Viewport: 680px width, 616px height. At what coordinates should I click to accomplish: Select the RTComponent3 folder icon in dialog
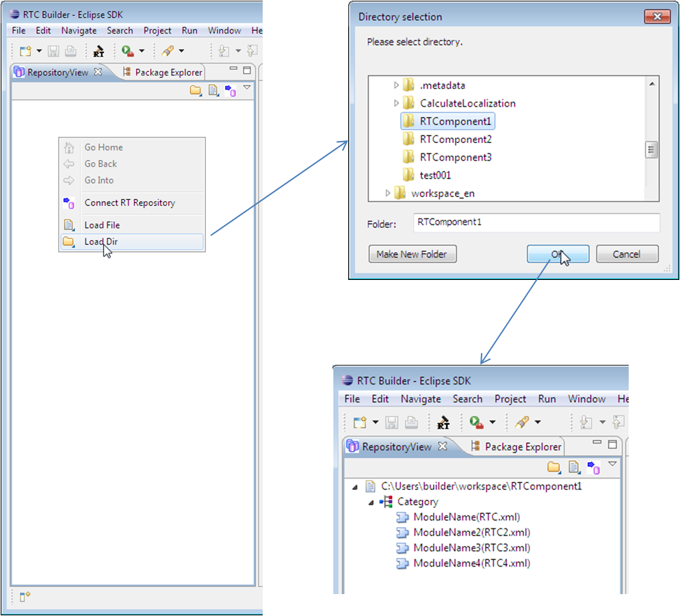point(408,157)
